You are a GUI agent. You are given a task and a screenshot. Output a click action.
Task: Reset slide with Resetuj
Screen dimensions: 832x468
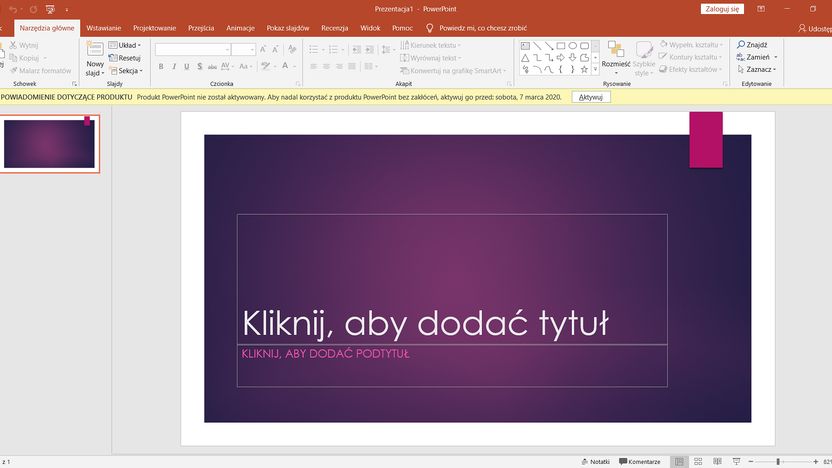click(125, 58)
